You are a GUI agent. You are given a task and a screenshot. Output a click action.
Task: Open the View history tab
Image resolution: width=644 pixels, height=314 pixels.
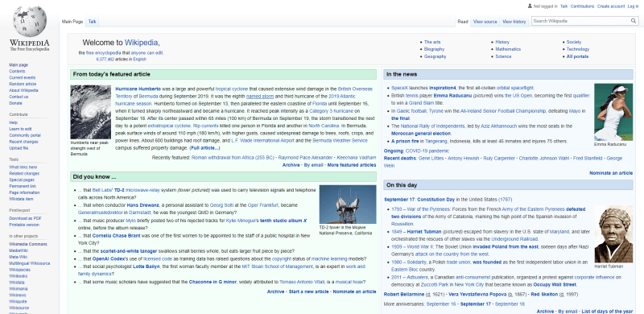point(514,22)
